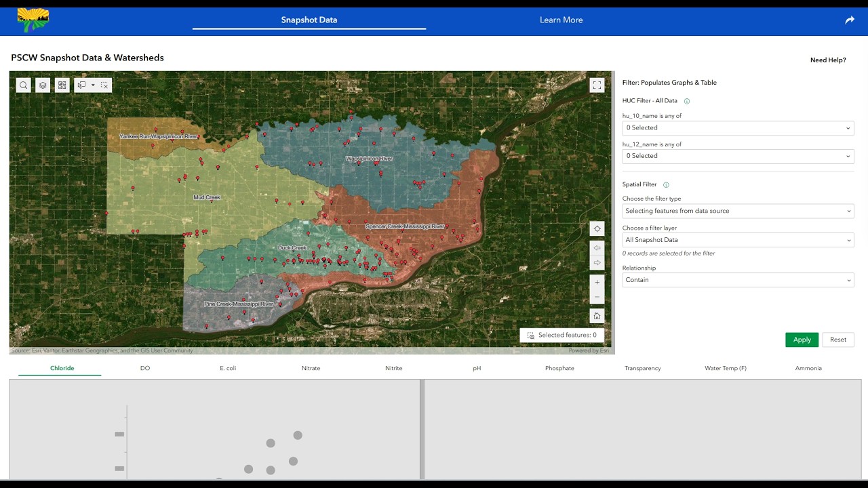Apply the filter with Apply button
Viewport: 868px width, 488px height.
(802, 340)
